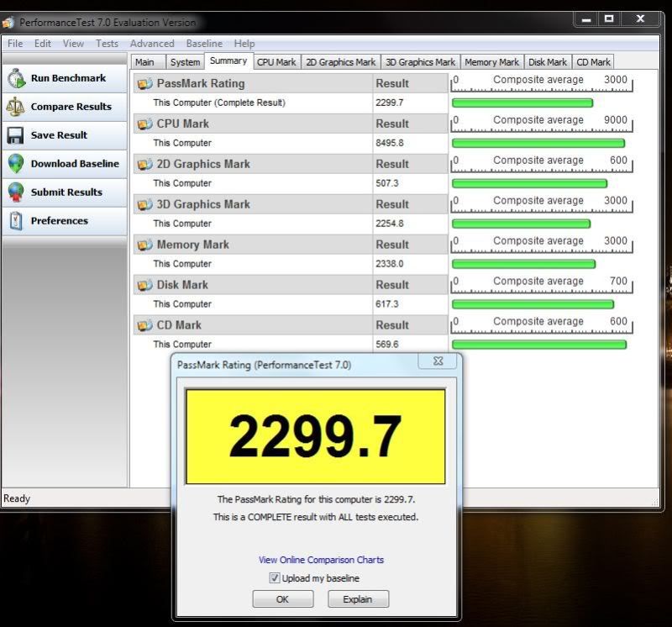
Task: Click the Compare Results scales icon
Action: tap(15, 107)
